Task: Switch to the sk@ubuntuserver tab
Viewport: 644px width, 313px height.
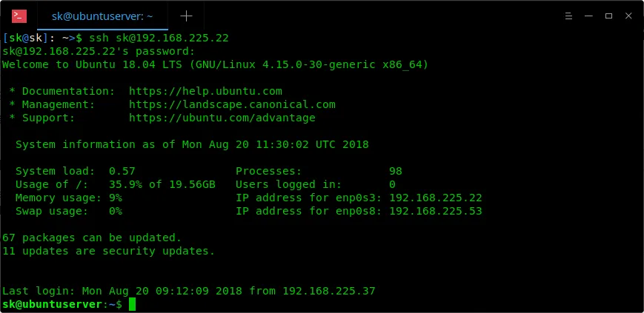Action: tap(103, 16)
